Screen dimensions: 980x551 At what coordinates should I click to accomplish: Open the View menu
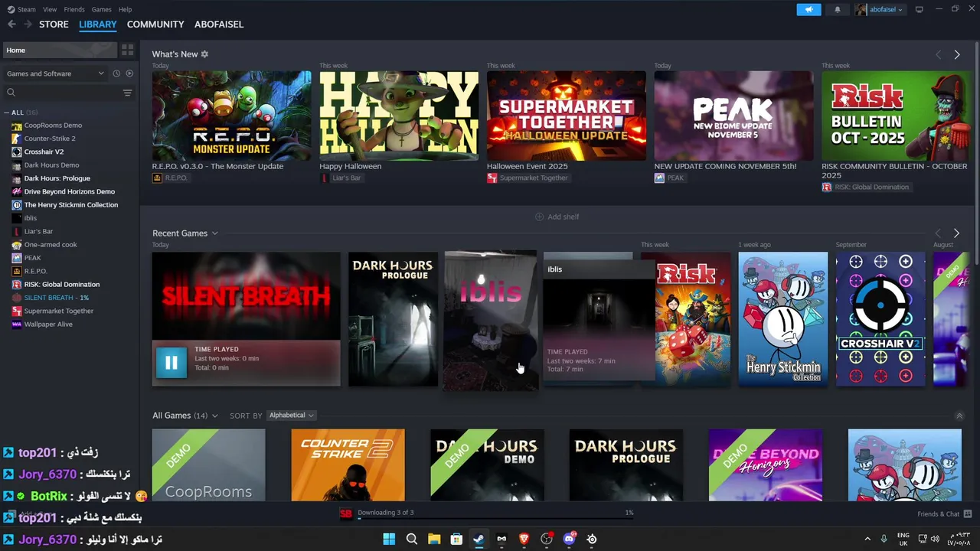(x=50, y=9)
